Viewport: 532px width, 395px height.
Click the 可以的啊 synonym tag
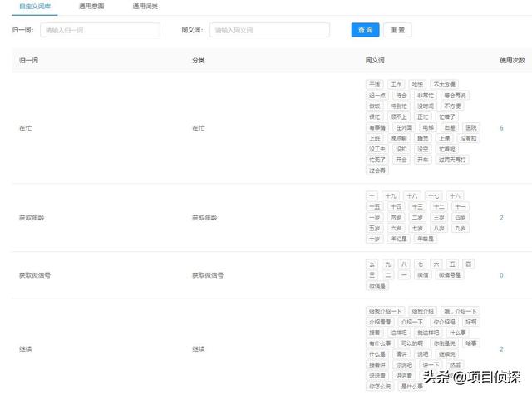click(x=412, y=343)
